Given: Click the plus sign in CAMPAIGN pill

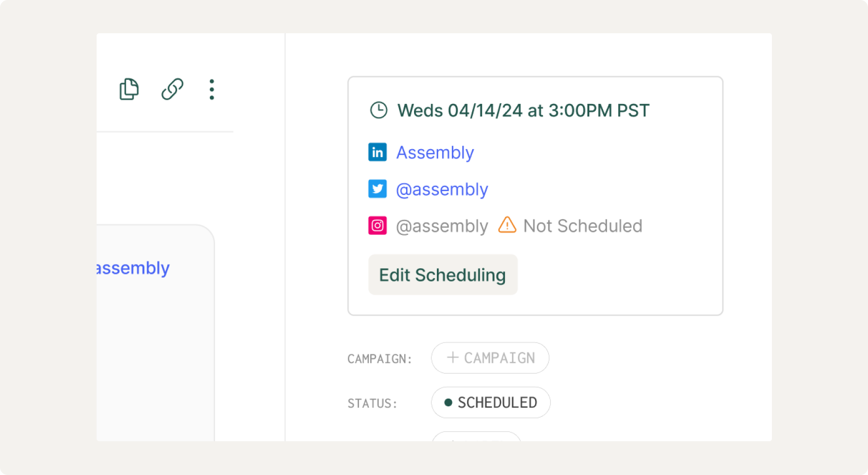Looking at the screenshot, I should click(452, 358).
